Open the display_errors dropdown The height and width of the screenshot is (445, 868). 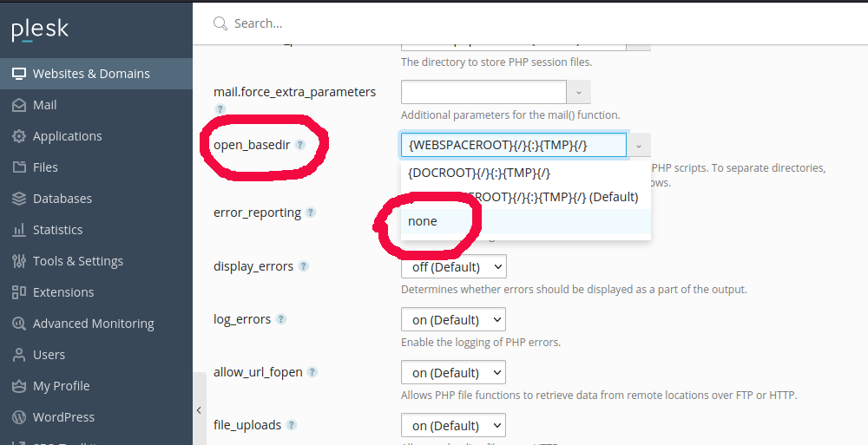click(453, 266)
